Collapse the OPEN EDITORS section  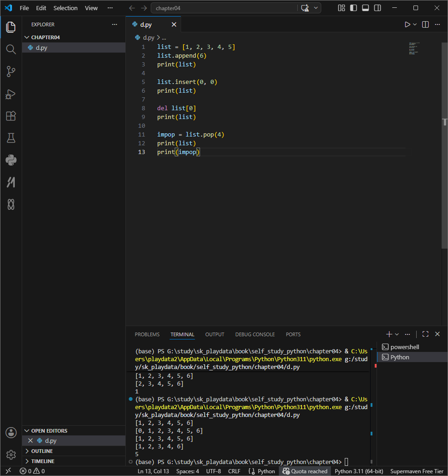coord(74,431)
